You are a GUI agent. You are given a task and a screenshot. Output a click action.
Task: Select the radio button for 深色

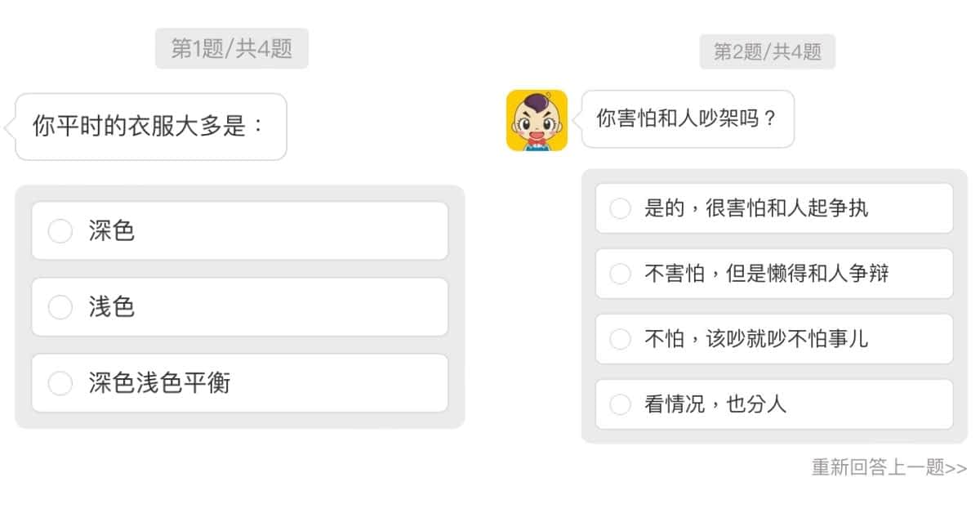pos(60,231)
